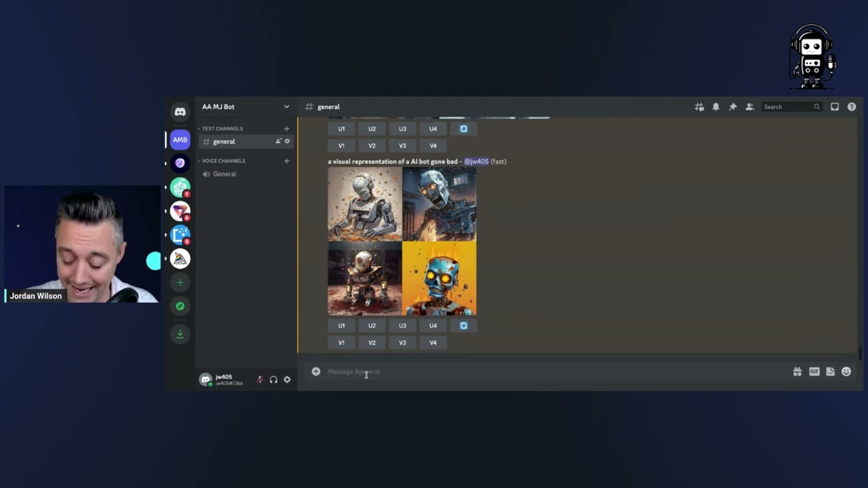Click U3 under gone bad images
This screenshot has width=868, height=488.
coord(402,325)
